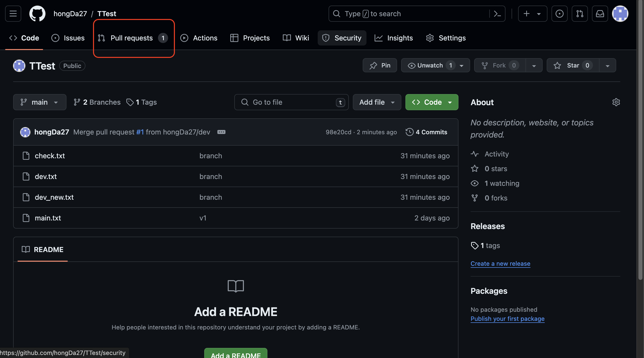
Task: Click the tag icon next to 1 Tags
Action: point(130,102)
